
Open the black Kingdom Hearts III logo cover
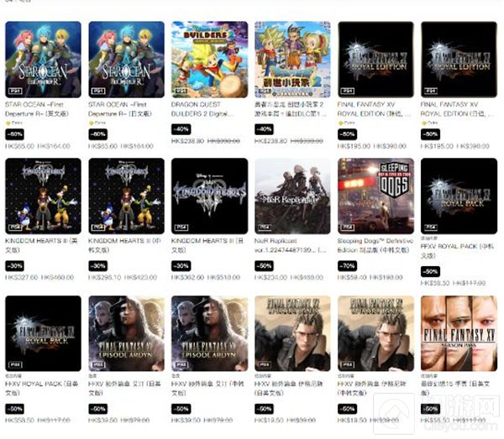click(x=209, y=196)
